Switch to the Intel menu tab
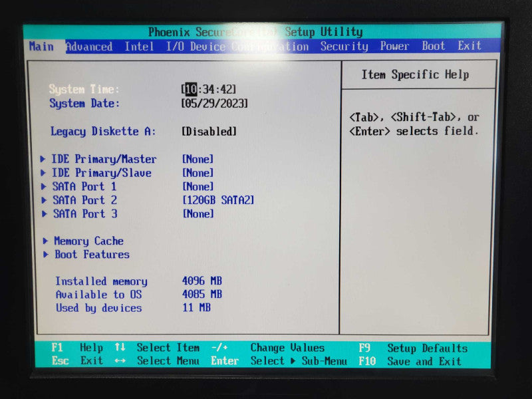This screenshot has width=532, height=399. click(x=139, y=47)
